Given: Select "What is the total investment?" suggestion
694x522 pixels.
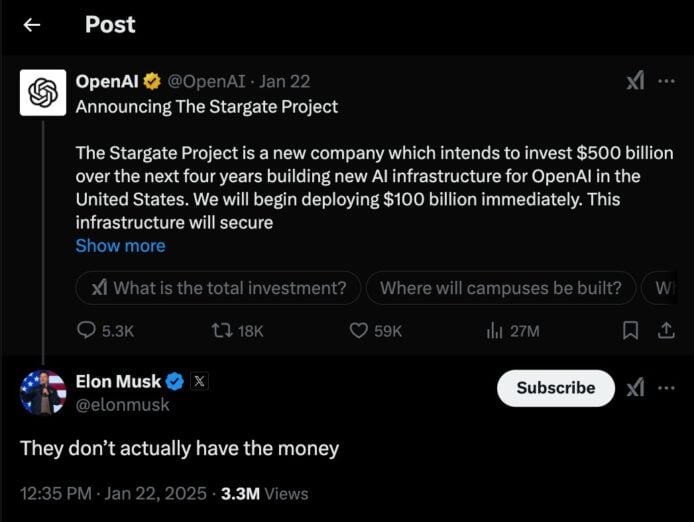Looking at the screenshot, I should coord(218,288).
